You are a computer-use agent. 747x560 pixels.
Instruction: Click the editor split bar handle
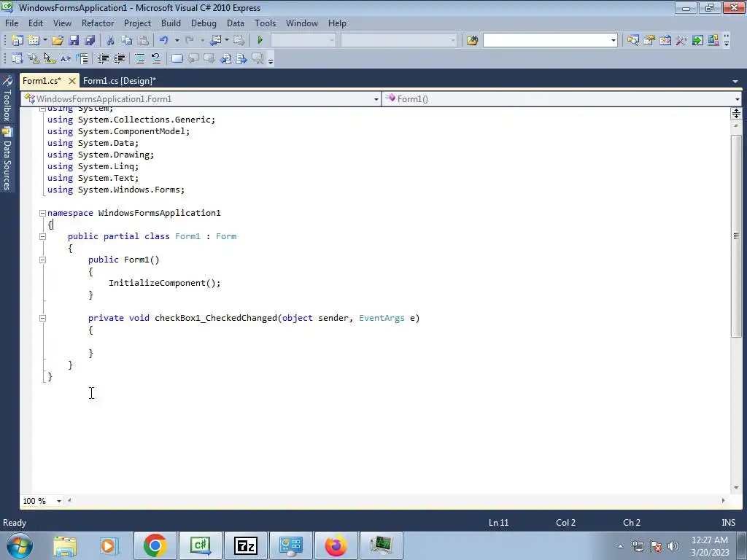(736, 113)
